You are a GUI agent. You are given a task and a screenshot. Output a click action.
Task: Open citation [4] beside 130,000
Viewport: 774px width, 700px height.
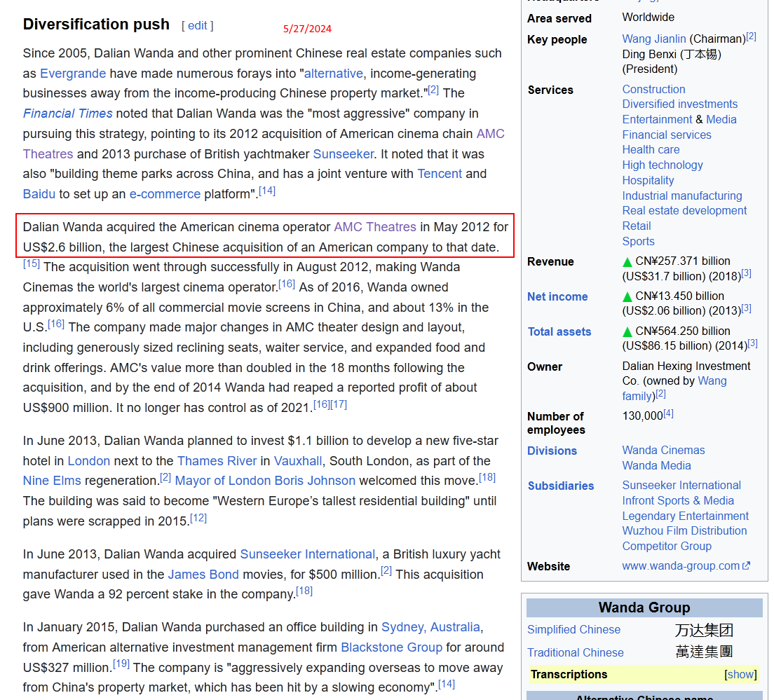[668, 413]
